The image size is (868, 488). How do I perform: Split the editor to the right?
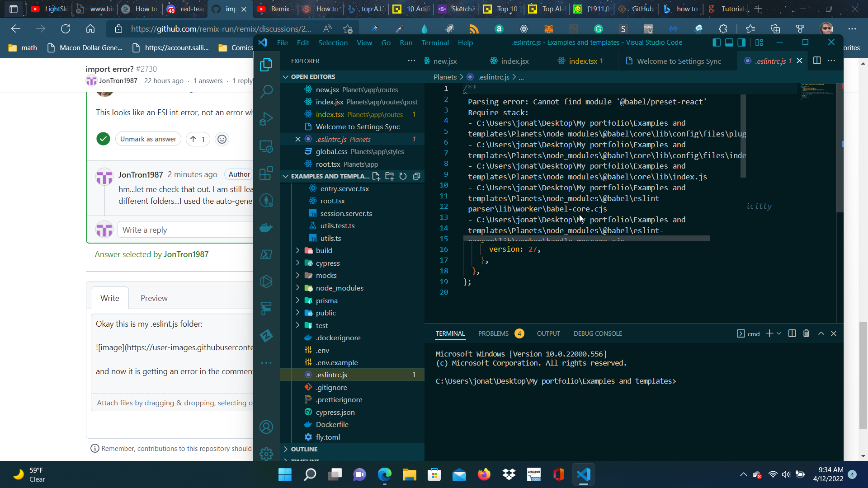coord(817,61)
